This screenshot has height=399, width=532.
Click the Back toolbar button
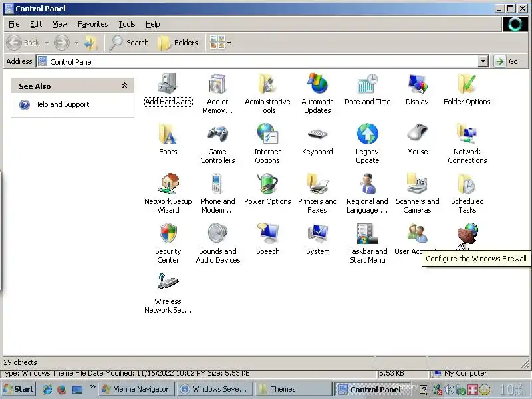[x=23, y=43]
